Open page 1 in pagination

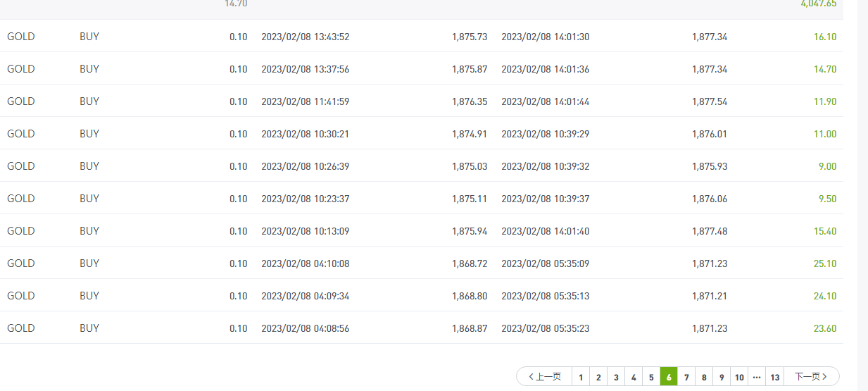[x=581, y=377]
